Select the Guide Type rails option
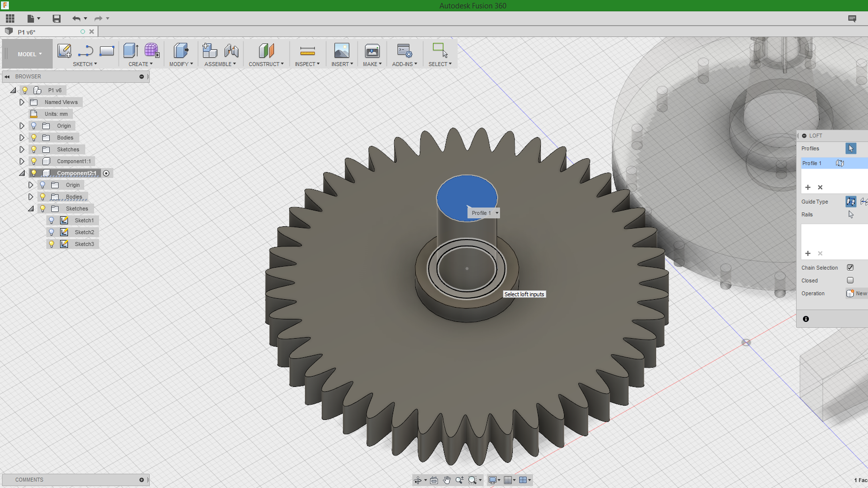Screen dimensions: 868x488 (851, 202)
